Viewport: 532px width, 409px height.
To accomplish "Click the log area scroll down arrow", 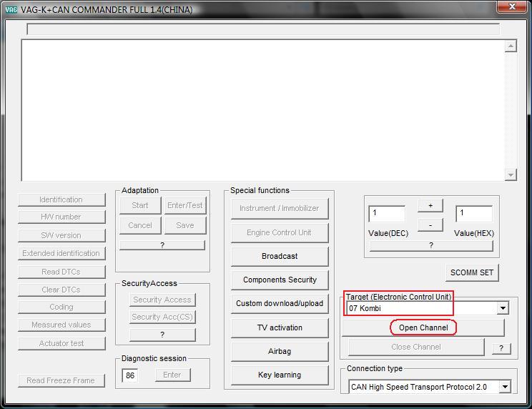I will coord(511,174).
